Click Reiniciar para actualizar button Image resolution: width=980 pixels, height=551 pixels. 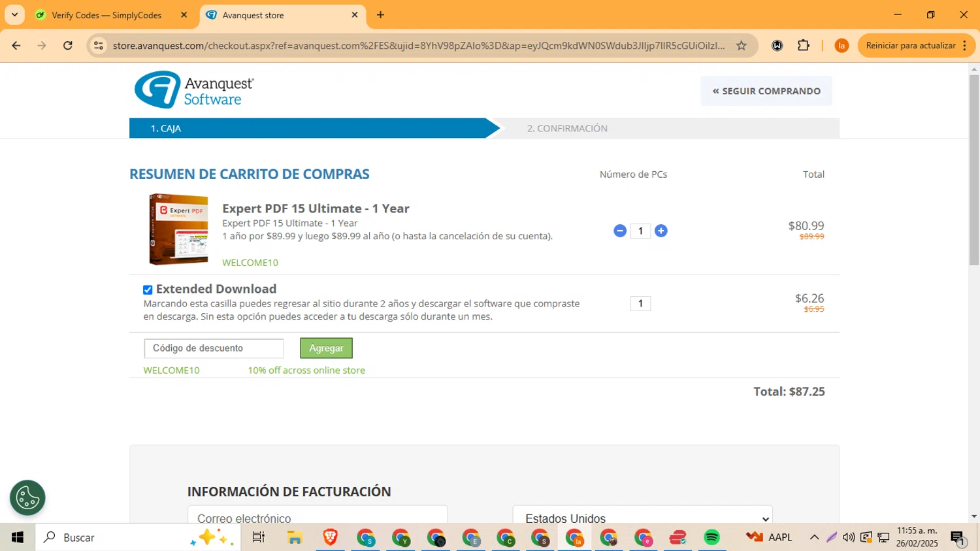(x=911, y=46)
